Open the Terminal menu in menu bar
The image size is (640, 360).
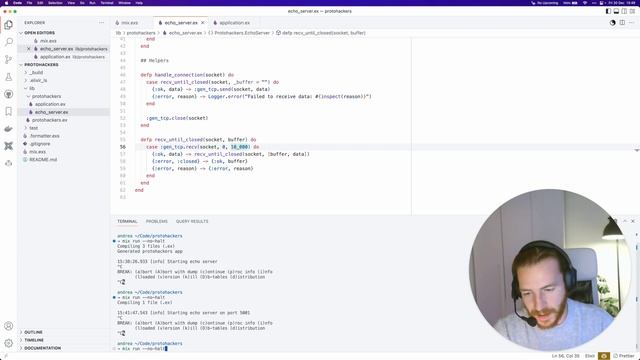click(x=107, y=3)
